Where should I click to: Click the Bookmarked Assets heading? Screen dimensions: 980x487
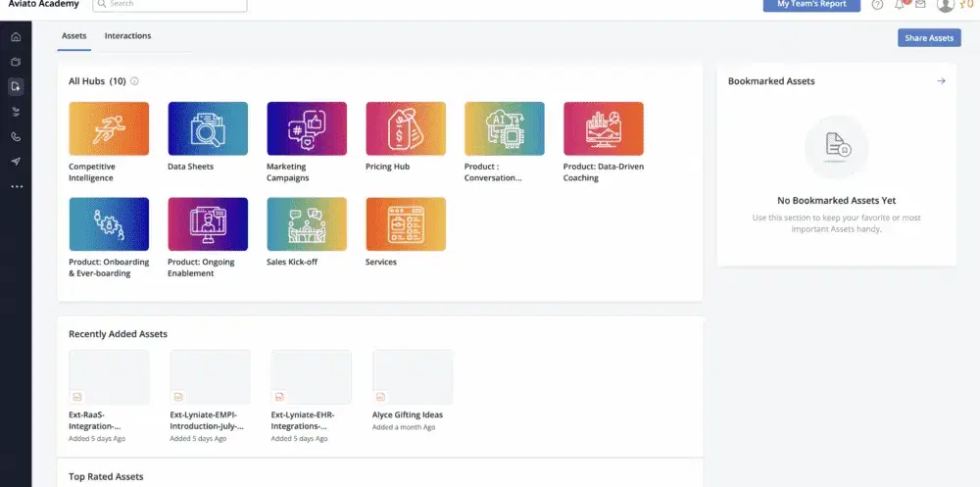point(771,81)
